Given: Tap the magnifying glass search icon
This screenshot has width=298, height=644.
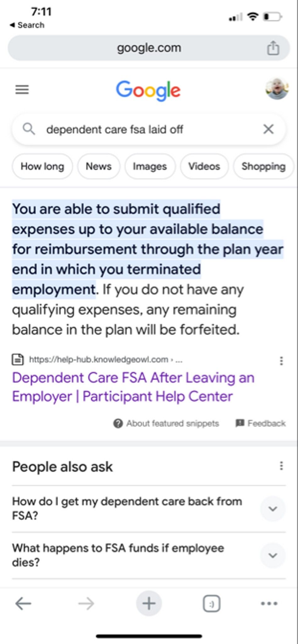Looking at the screenshot, I should coord(29,129).
